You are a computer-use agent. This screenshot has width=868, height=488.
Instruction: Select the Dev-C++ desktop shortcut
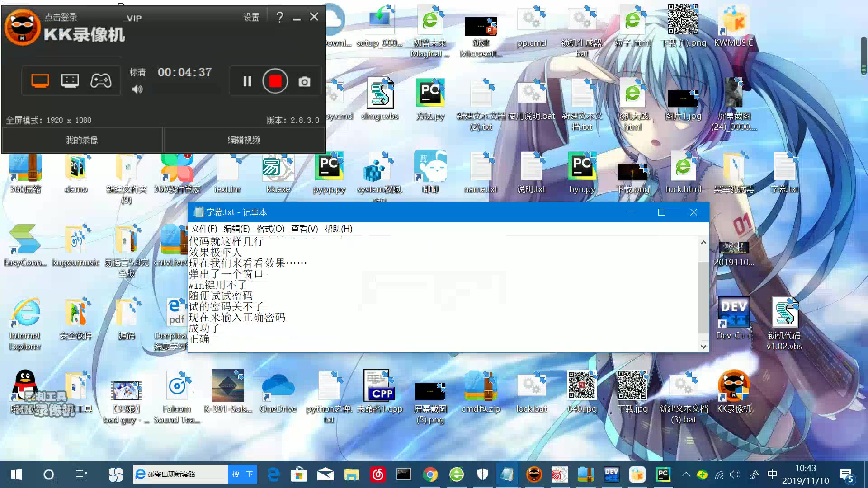734,319
